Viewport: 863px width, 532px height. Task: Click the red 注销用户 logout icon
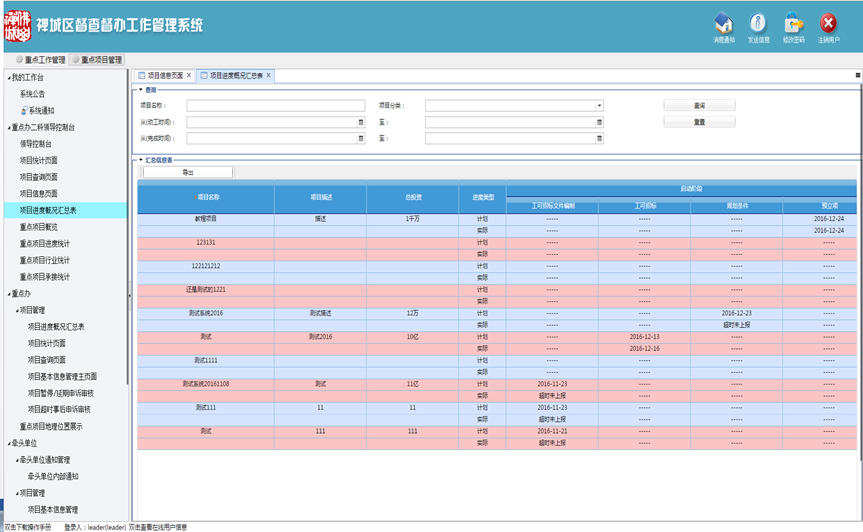coord(828,24)
